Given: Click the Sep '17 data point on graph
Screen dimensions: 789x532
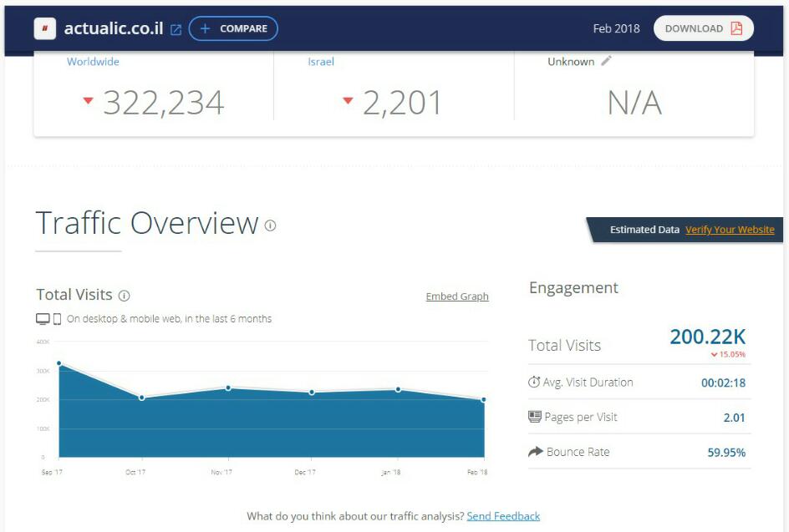Looking at the screenshot, I should [x=59, y=363].
